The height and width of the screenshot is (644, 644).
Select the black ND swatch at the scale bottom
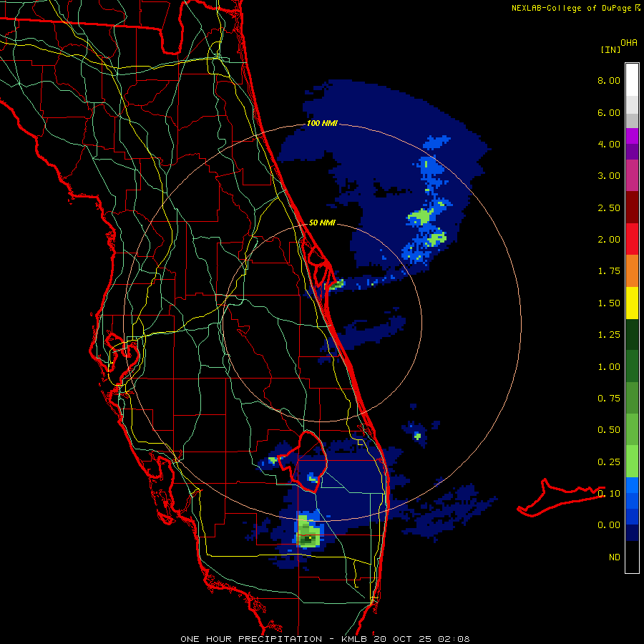[x=632, y=557]
